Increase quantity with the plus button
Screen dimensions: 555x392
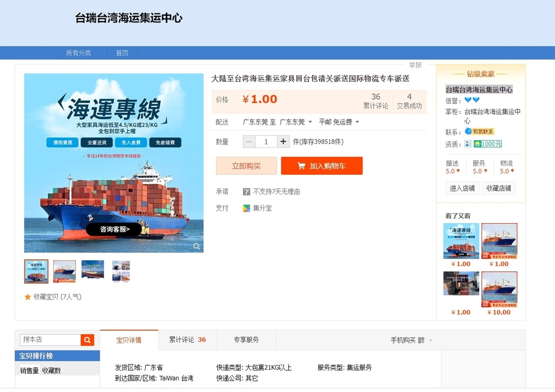click(x=283, y=142)
